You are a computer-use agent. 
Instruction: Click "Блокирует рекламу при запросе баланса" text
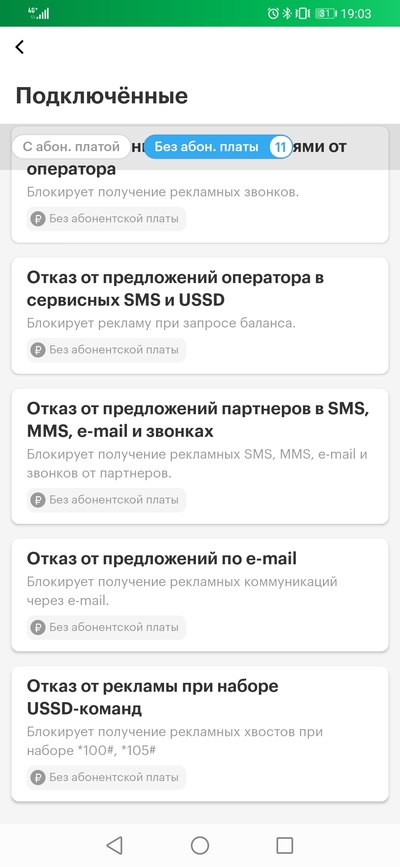[161, 323]
